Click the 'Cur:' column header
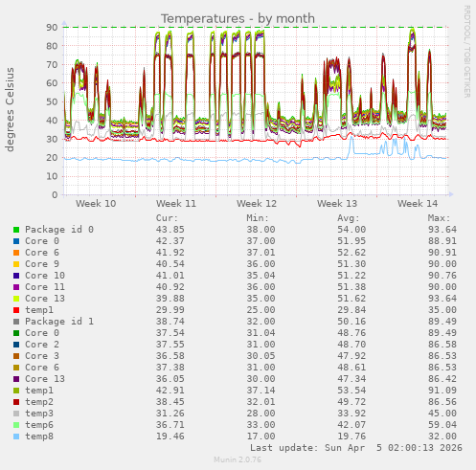This screenshot has height=470, width=476. coord(167,218)
